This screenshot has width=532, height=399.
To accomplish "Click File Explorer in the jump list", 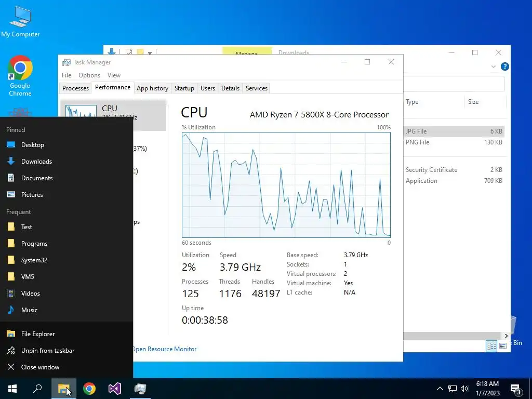I will click(66, 334).
